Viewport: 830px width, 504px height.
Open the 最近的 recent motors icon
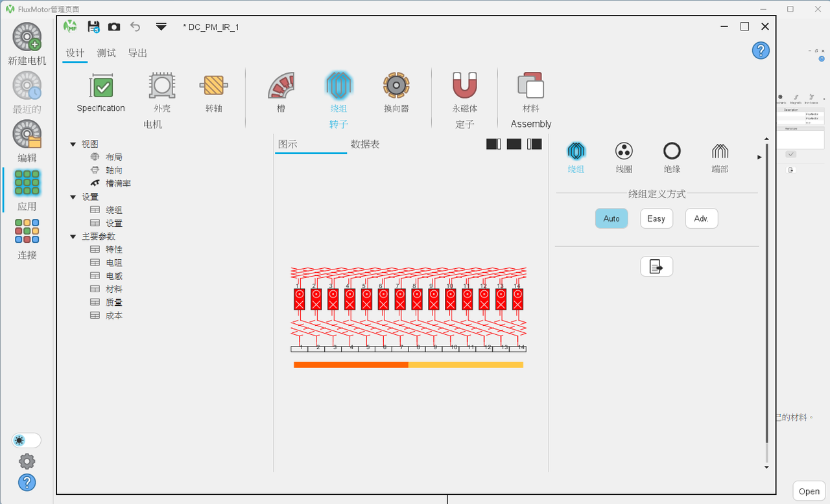coord(27,86)
